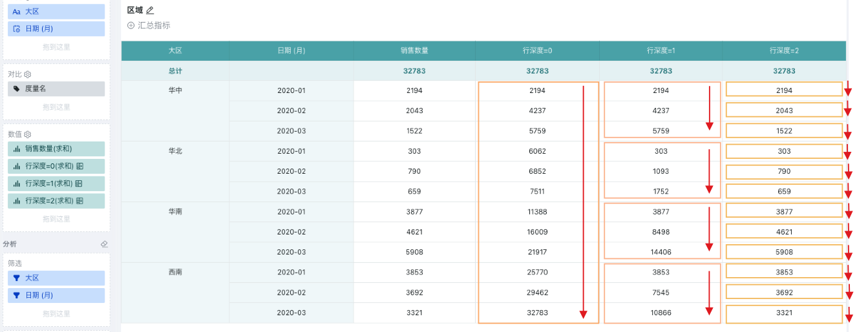
Task: Select the 日期 (月) filter pill under 筛选
Action: click(56, 295)
